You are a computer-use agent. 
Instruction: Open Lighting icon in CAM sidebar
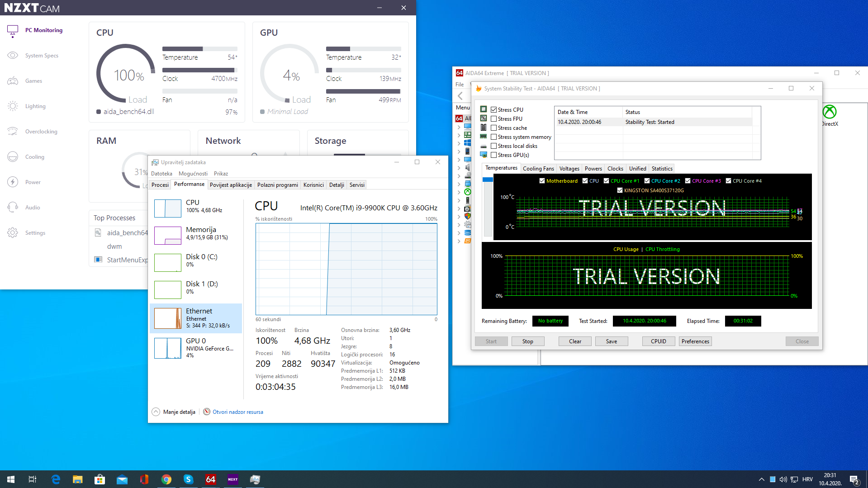(13, 106)
